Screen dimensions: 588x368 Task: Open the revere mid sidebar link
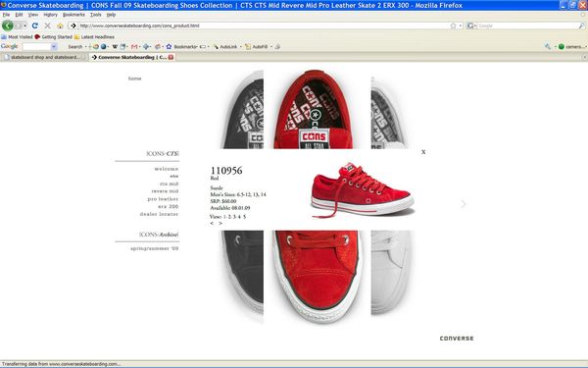(x=165, y=191)
